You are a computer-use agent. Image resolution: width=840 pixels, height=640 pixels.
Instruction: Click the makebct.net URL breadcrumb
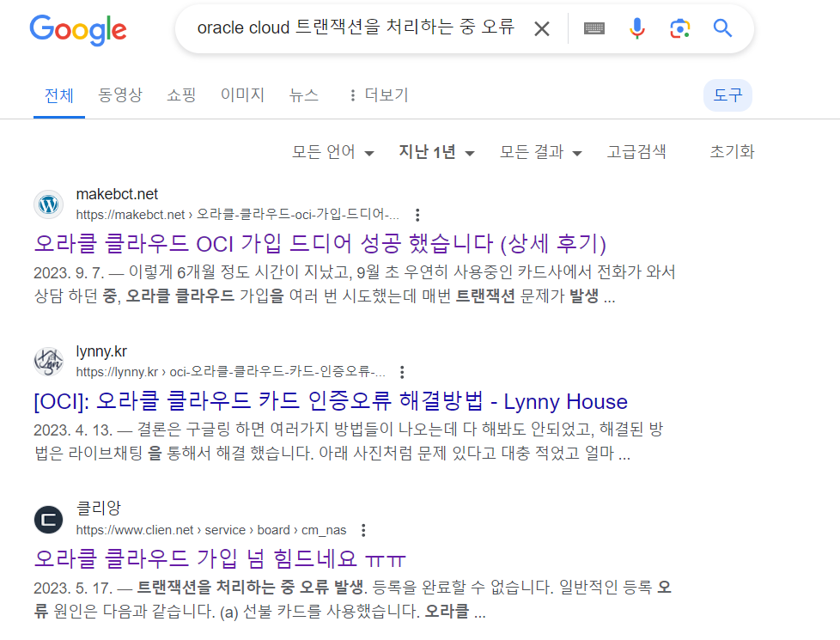coord(237,215)
